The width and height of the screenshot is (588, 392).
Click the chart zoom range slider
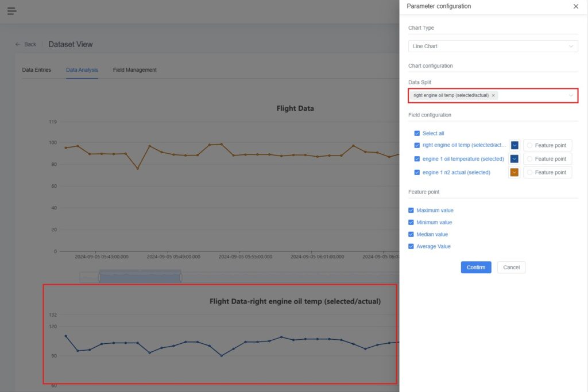140,277
